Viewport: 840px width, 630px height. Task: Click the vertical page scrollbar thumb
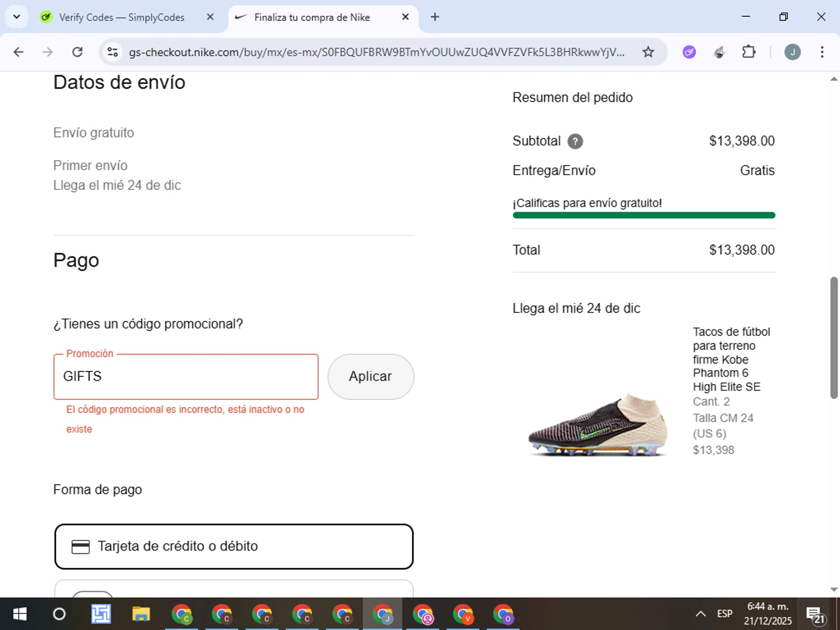pos(834,338)
